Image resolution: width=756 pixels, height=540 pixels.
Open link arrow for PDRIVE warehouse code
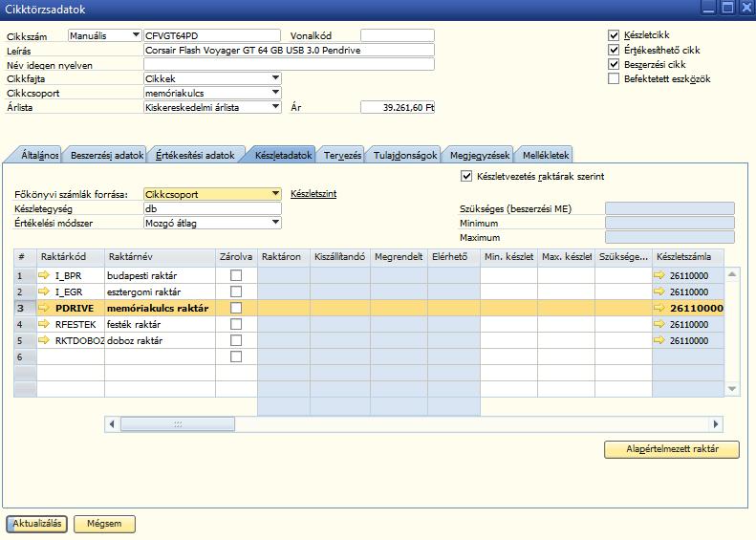(x=44, y=308)
